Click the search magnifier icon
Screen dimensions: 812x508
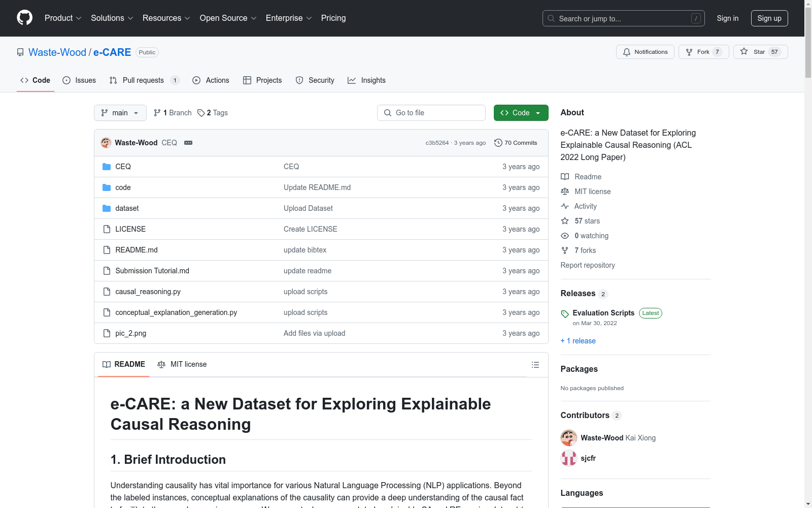pyautogui.click(x=551, y=18)
